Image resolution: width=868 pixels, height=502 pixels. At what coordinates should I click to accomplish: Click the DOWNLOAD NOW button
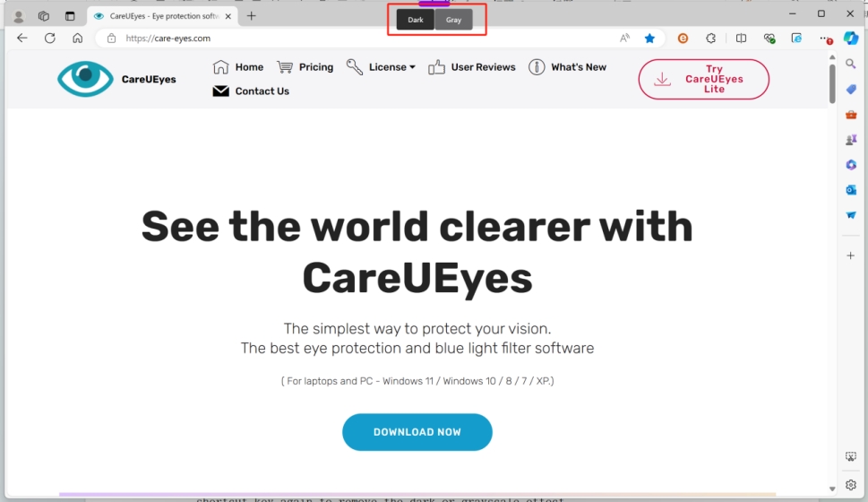[x=417, y=432]
